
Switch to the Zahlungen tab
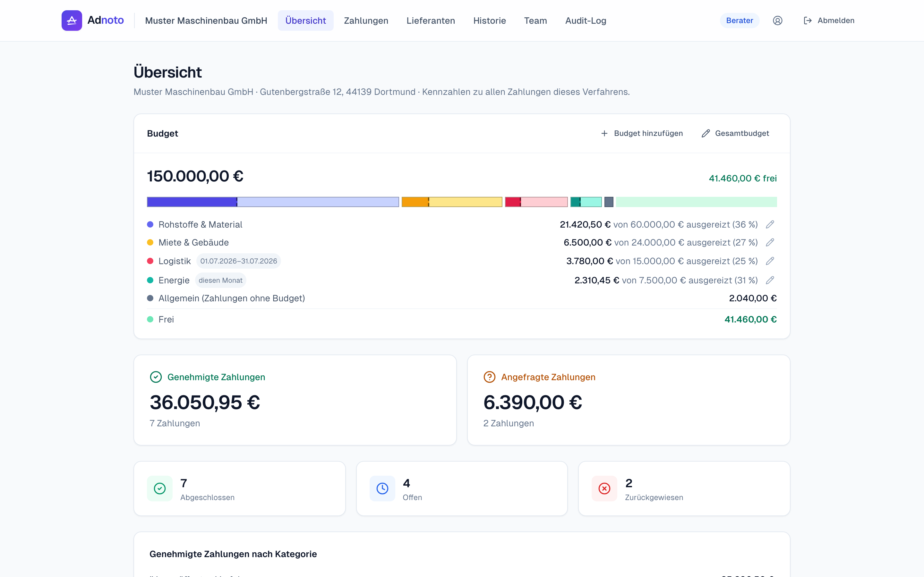pyautogui.click(x=366, y=21)
